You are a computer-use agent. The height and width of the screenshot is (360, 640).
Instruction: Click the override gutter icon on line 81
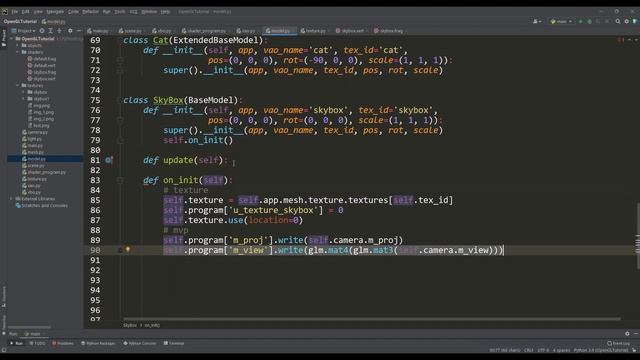click(x=108, y=160)
